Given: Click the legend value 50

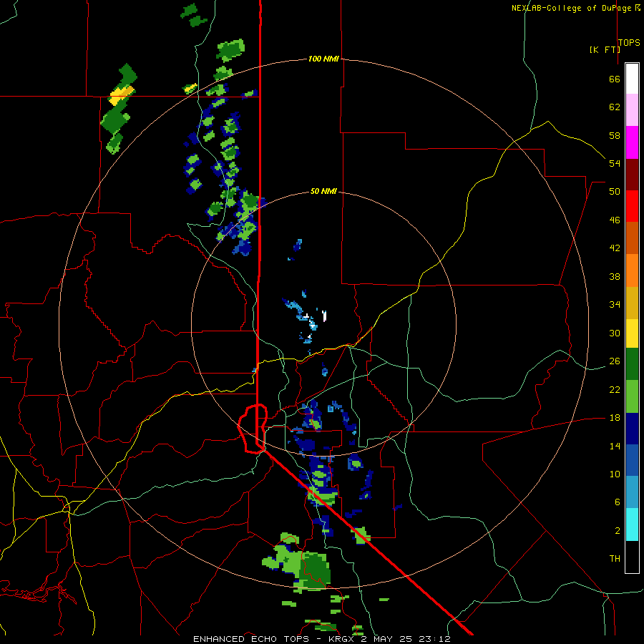Looking at the screenshot, I should click(615, 191).
